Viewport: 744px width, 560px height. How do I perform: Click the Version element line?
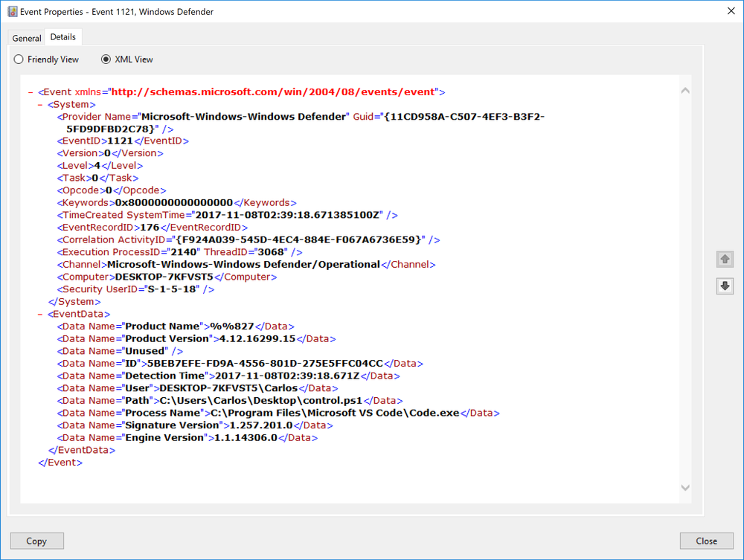(x=110, y=153)
